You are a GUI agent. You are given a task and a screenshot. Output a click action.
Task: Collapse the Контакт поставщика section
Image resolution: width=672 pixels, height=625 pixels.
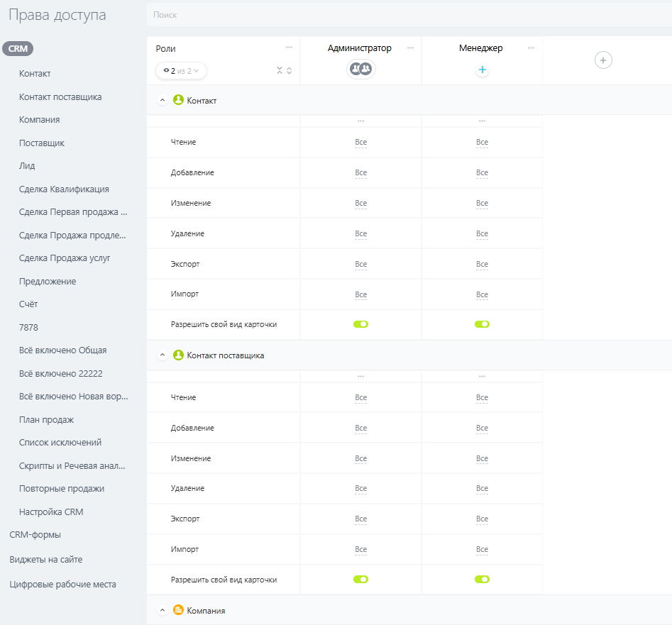pos(163,355)
